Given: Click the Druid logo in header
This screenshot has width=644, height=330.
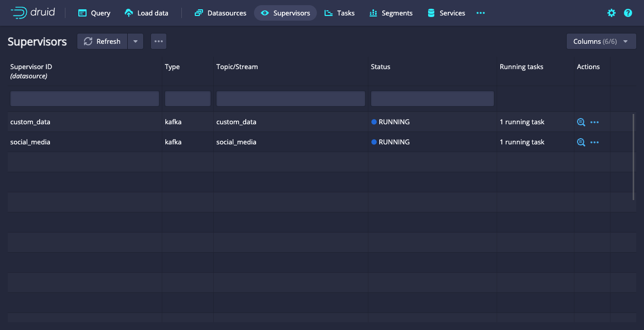Looking at the screenshot, I should pyautogui.click(x=32, y=13).
